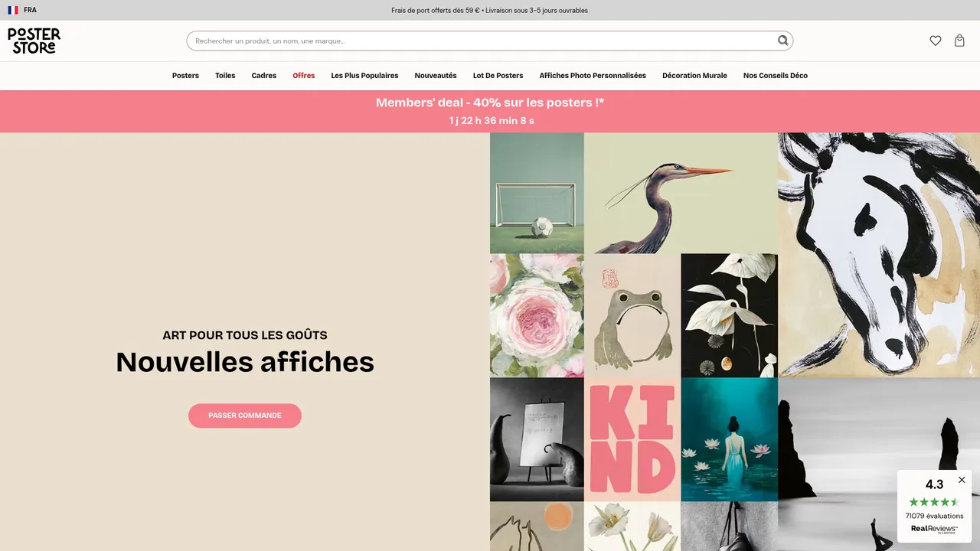The width and height of the screenshot is (980, 551).
Task: Click the RealReviews logo
Action: 934,529
